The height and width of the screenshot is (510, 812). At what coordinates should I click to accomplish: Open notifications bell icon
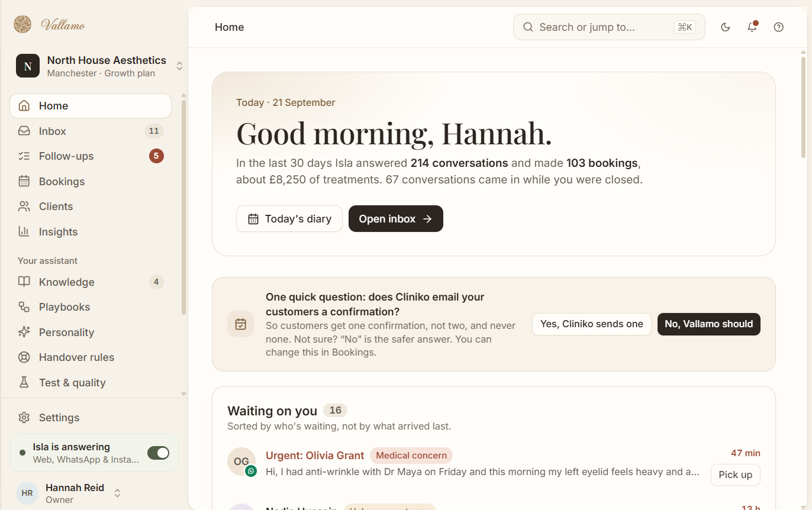point(752,27)
